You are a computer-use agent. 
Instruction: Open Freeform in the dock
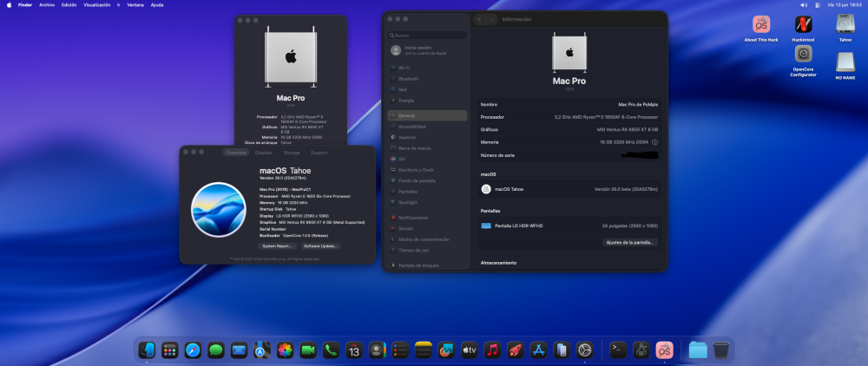click(x=446, y=350)
